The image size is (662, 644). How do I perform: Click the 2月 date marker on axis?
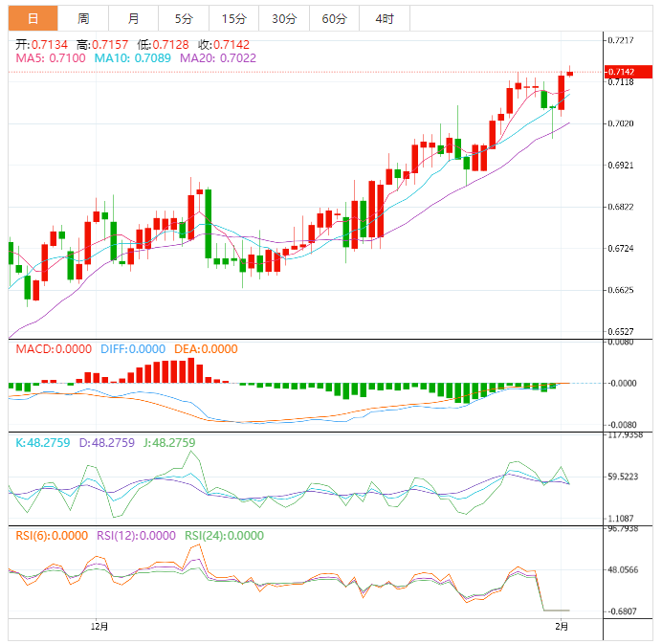pos(563,628)
